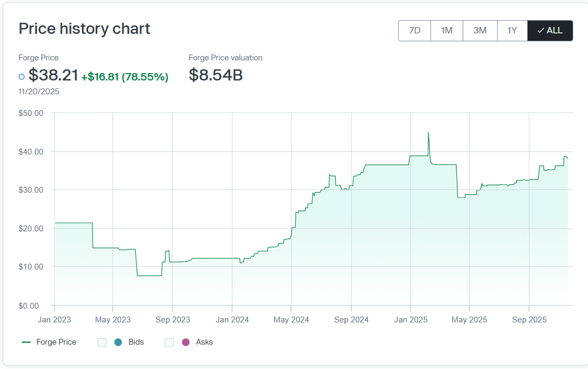Click the Sep 2024 x-axis label
Image resolution: width=588 pixels, height=369 pixels.
point(351,320)
